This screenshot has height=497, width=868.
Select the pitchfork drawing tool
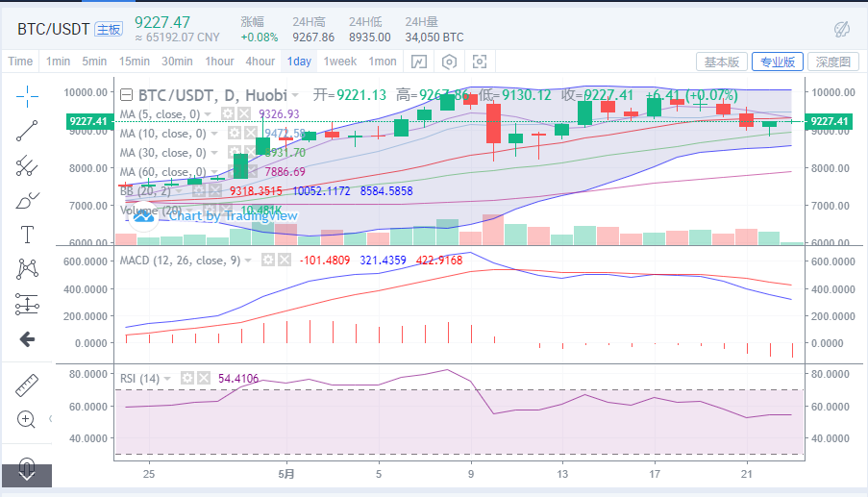(27, 165)
